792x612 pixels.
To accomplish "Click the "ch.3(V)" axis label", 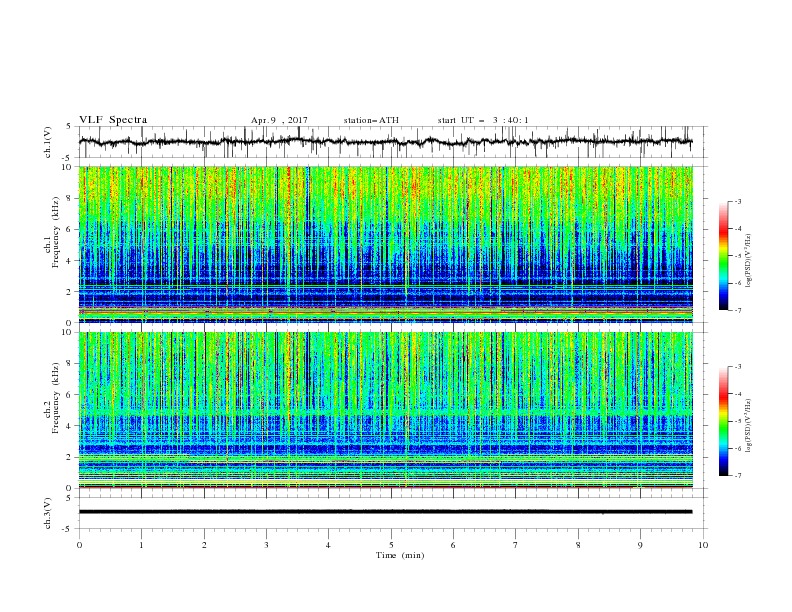I will [x=48, y=513].
